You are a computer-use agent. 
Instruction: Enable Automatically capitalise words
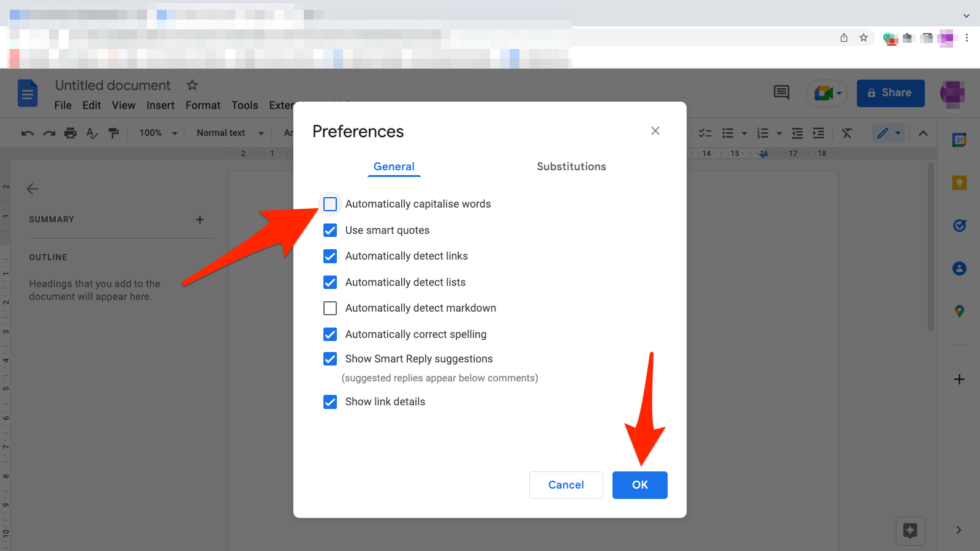pyautogui.click(x=330, y=204)
